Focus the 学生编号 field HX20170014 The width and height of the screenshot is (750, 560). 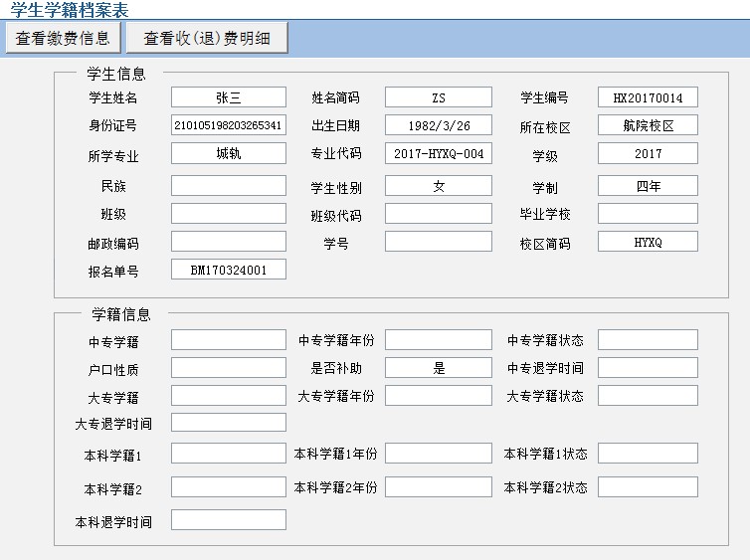coord(648,97)
